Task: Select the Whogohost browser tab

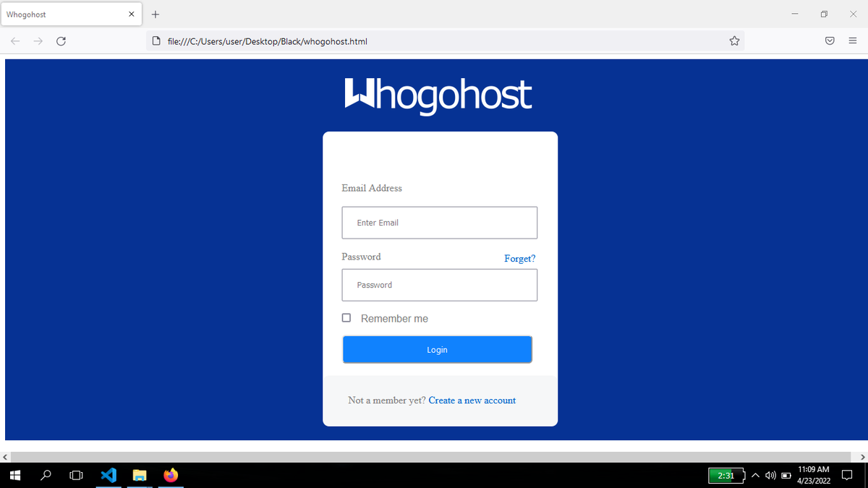Action: click(71, 14)
